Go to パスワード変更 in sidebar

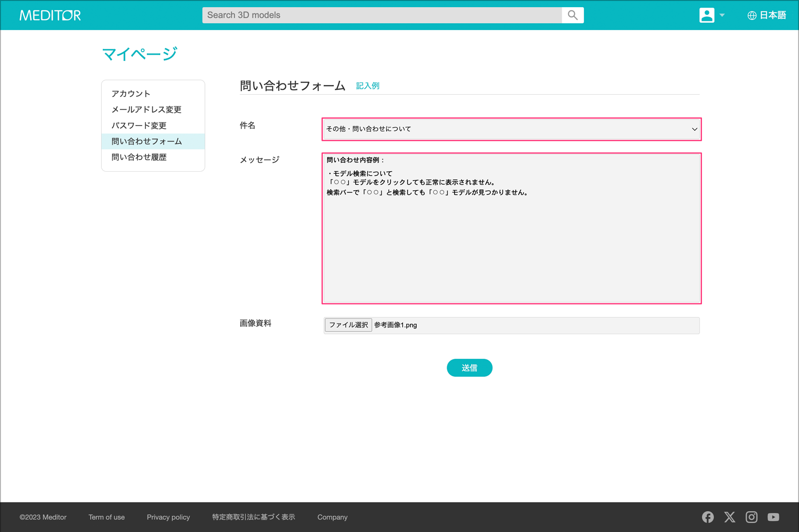[x=139, y=126]
